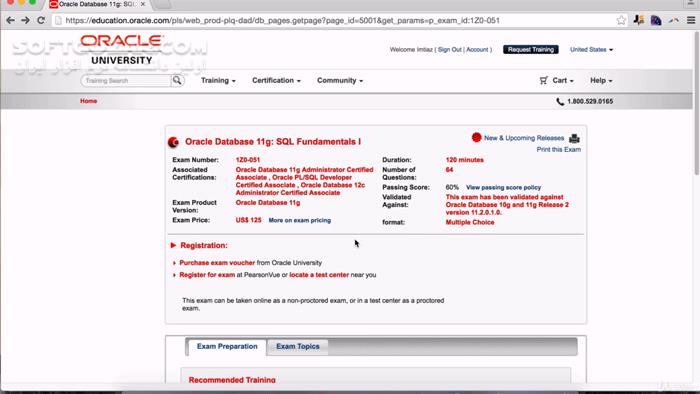Open the United States country selector

(x=591, y=50)
